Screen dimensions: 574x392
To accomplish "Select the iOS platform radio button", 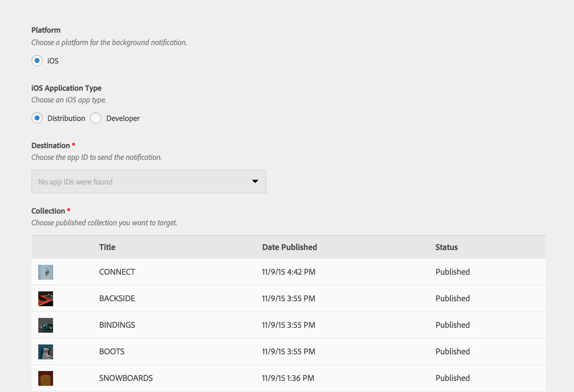I will (x=37, y=60).
